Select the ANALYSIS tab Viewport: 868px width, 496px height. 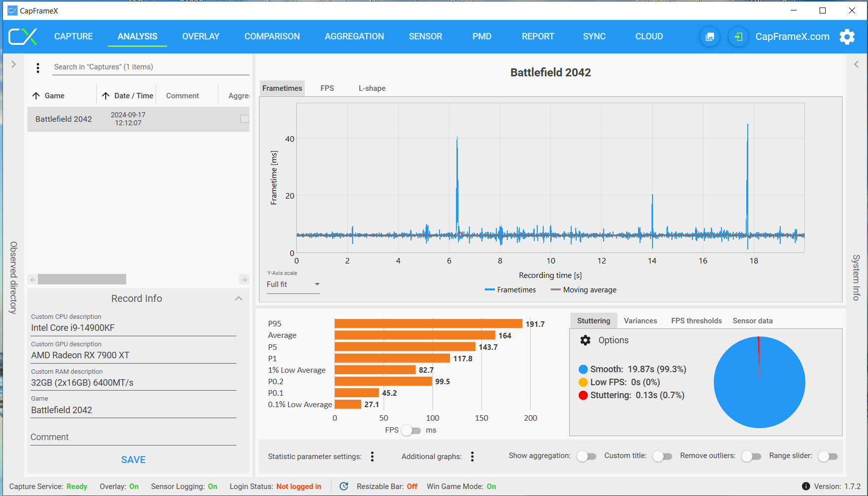[137, 36]
